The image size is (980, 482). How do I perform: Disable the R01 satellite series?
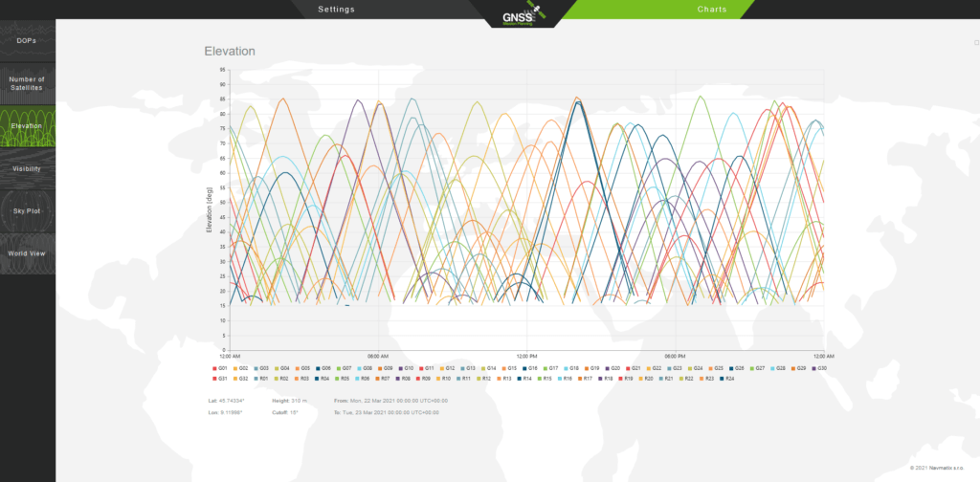(x=262, y=379)
